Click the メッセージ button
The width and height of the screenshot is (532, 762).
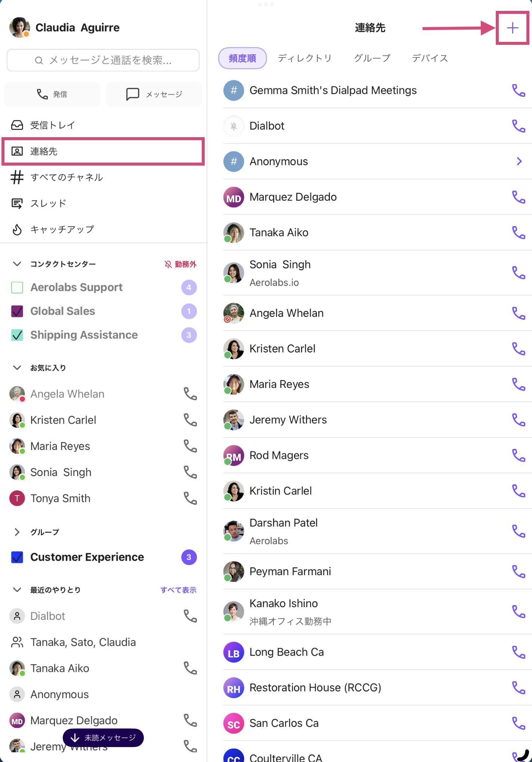pos(154,94)
